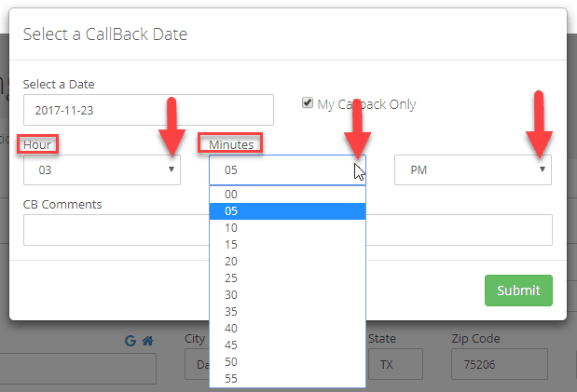Click the green Submit button
577x392 pixels.
(x=518, y=291)
